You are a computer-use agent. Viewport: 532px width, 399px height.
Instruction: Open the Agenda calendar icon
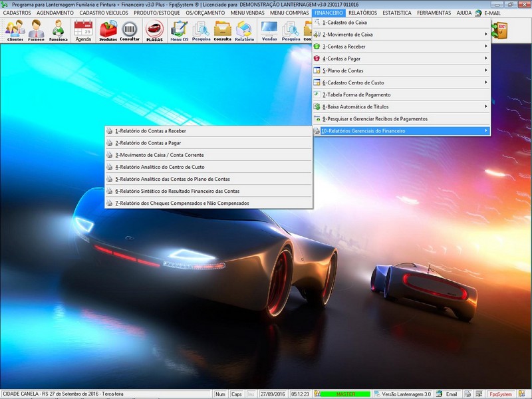(x=83, y=31)
